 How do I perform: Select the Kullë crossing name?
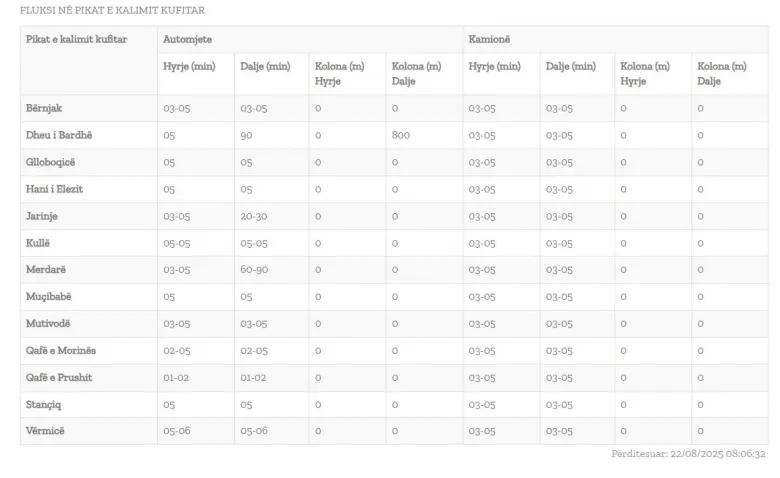click(37, 243)
